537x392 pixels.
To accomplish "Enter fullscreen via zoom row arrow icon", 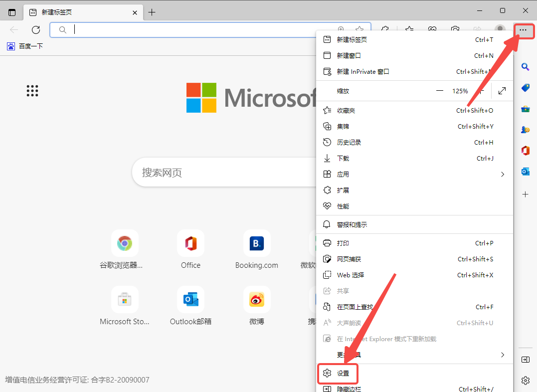I will [502, 91].
